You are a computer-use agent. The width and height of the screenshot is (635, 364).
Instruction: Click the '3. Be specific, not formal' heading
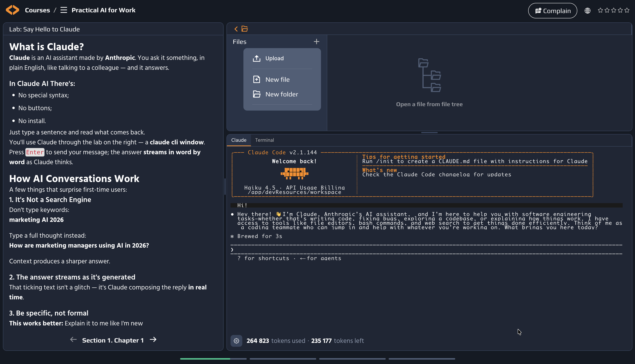click(49, 313)
